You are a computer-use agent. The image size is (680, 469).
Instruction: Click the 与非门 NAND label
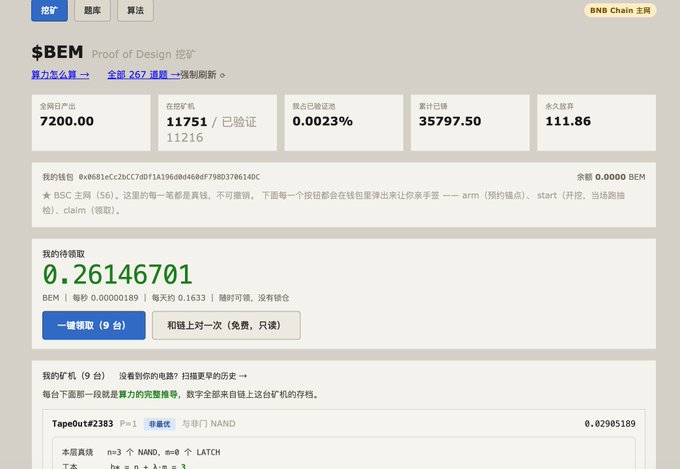(x=209, y=423)
